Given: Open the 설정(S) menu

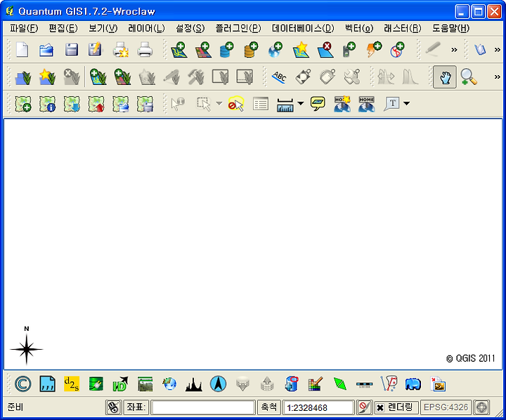Looking at the screenshot, I should point(190,28).
